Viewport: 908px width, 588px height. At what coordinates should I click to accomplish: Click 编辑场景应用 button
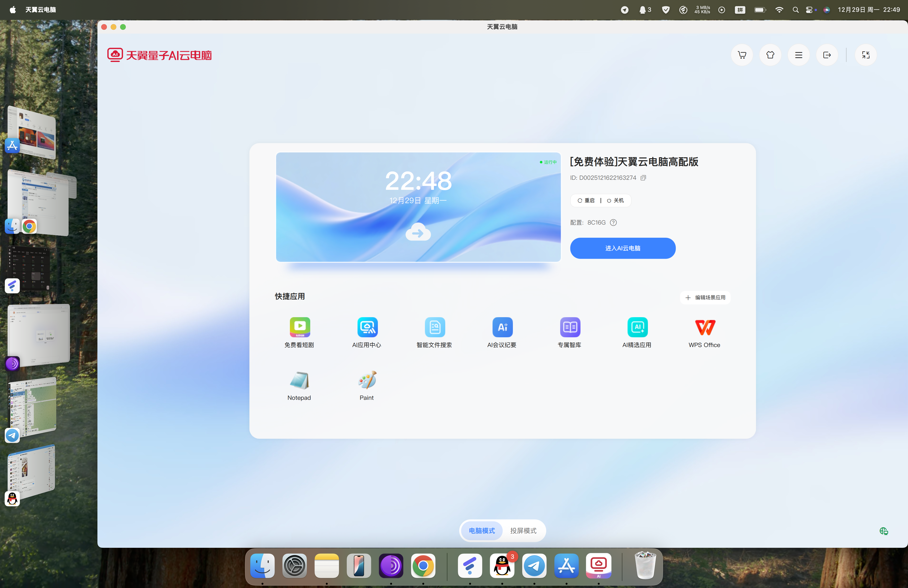pos(705,298)
